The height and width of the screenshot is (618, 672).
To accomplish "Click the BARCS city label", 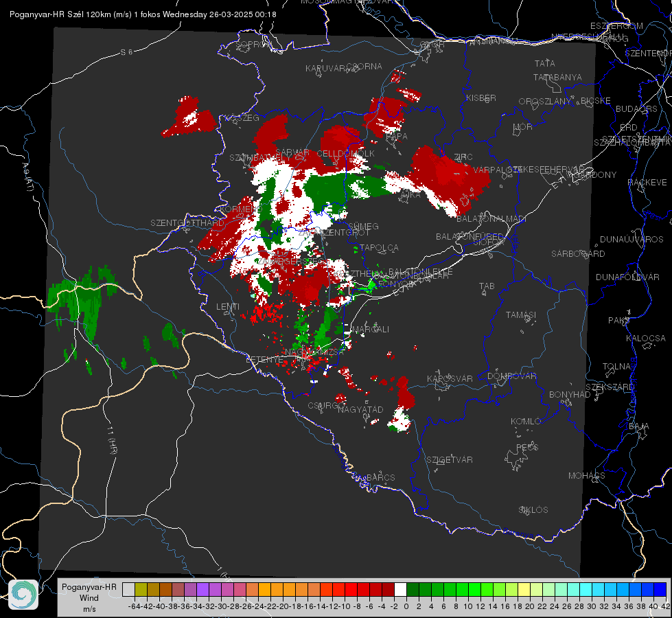I will (380, 477).
